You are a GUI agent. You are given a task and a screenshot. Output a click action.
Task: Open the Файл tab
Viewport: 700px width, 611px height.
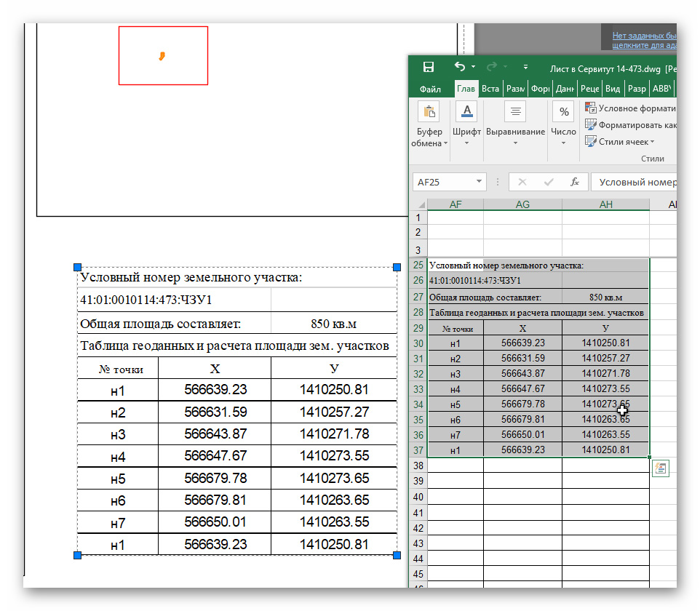point(430,89)
